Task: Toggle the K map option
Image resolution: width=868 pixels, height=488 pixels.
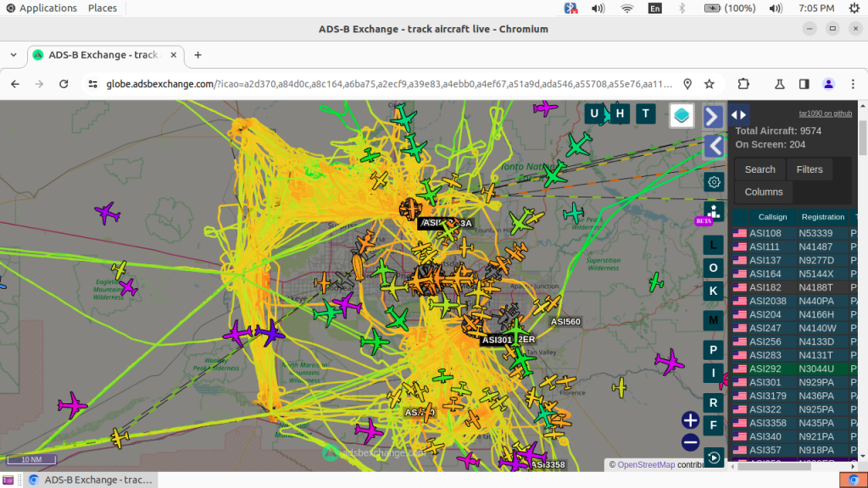Action: point(713,291)
